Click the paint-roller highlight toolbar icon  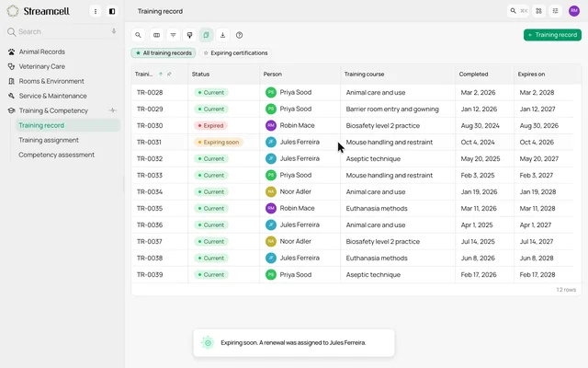click(189, 35)
